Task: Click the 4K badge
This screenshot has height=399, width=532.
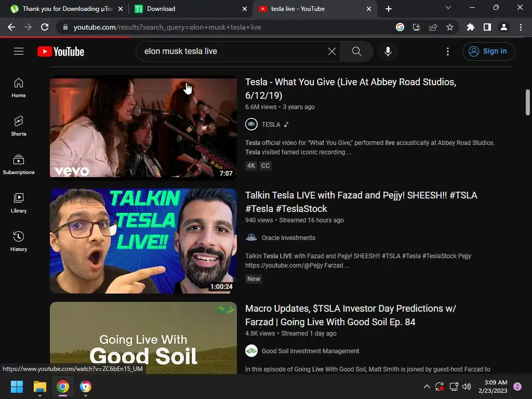Action: 251,166
